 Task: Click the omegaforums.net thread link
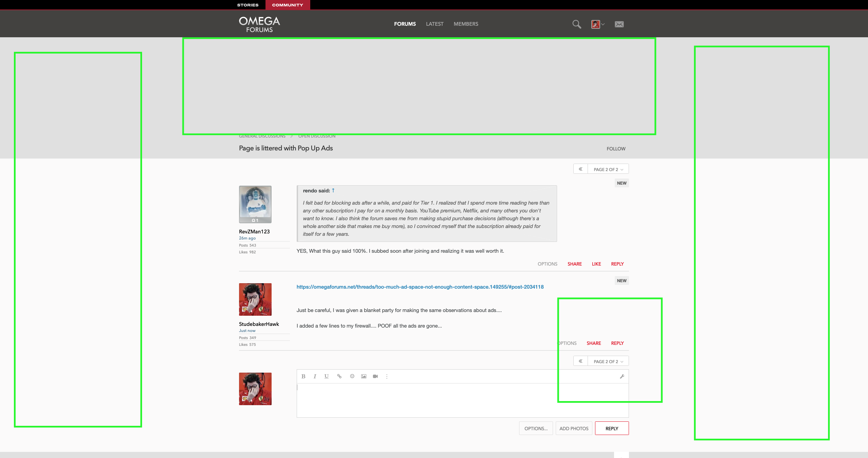point(420,287)
